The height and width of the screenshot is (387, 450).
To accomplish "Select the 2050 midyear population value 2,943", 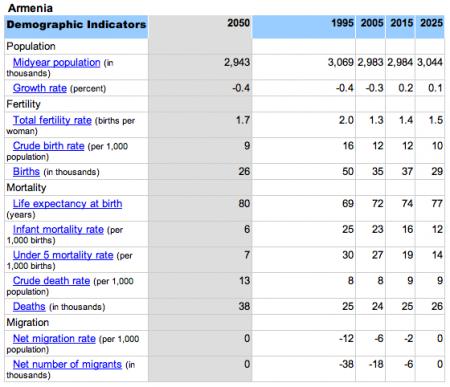I will coord(237,62).
